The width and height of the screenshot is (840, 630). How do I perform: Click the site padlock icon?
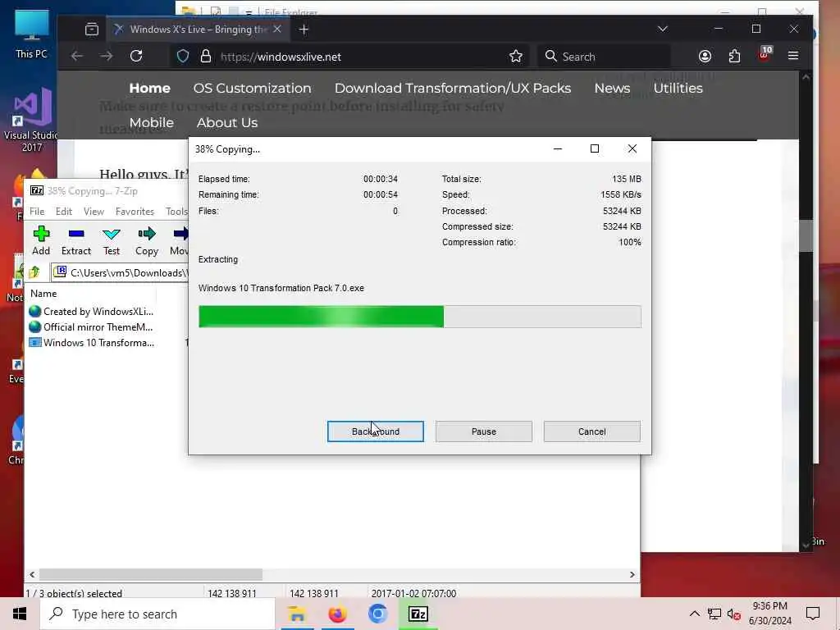point(206,57)
